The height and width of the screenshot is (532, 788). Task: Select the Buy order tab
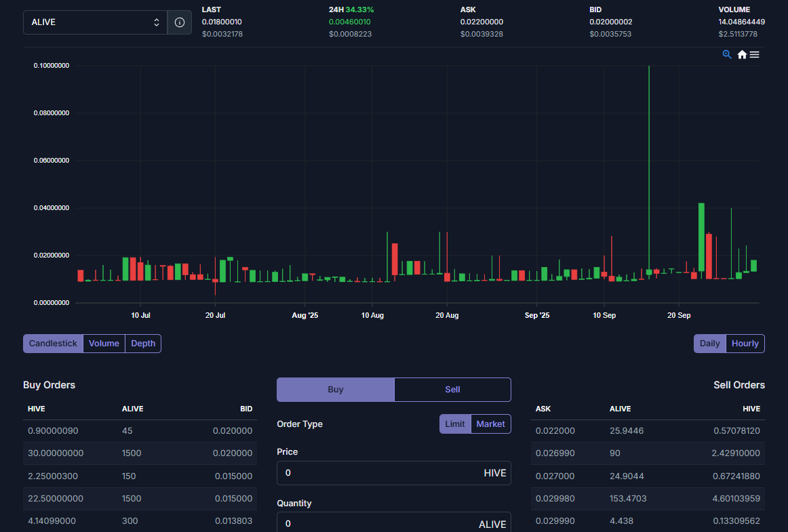(x=336, y=390)
